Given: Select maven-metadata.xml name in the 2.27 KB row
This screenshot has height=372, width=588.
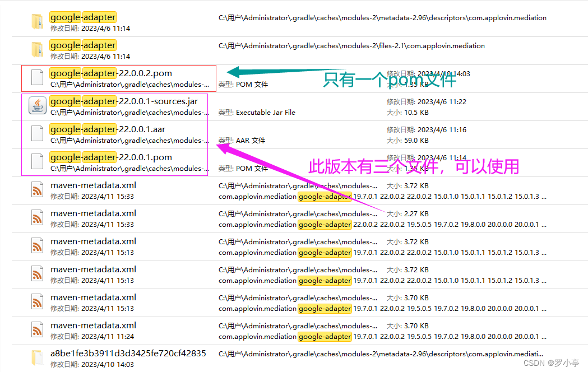Looking at the screenshot, I should [94, 213].
